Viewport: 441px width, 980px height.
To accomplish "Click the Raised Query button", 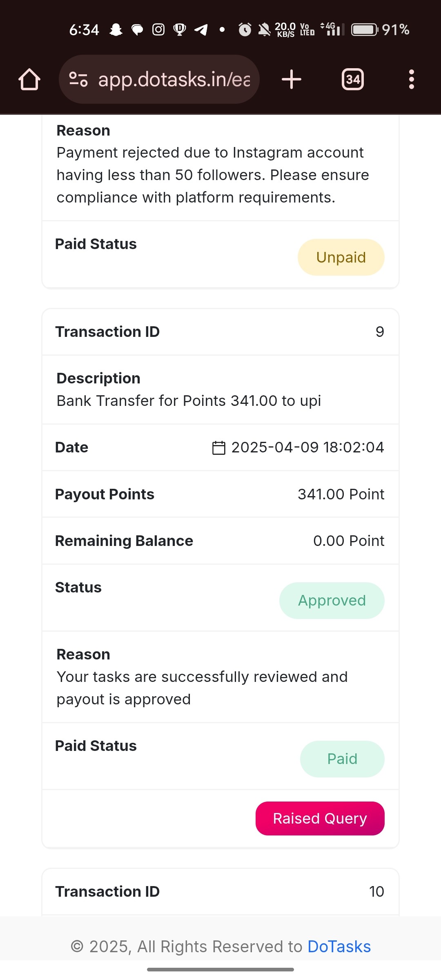I will (x=320, y=818).
